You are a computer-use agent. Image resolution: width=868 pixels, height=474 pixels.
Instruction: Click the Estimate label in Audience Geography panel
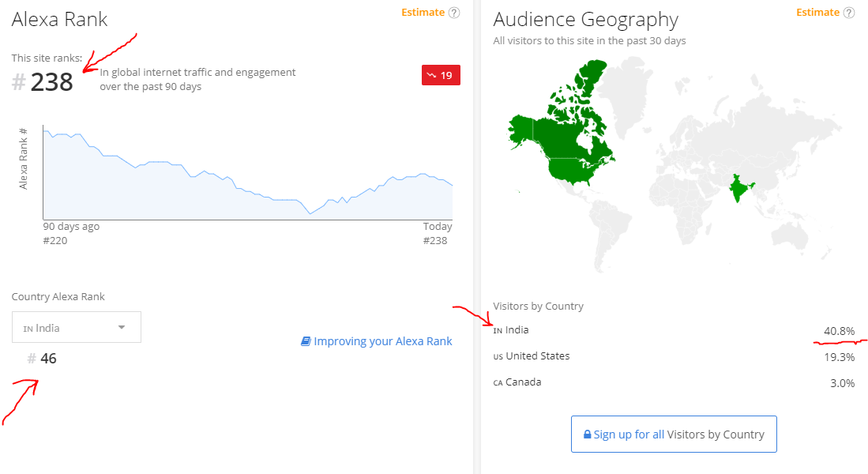click(817, 12)
